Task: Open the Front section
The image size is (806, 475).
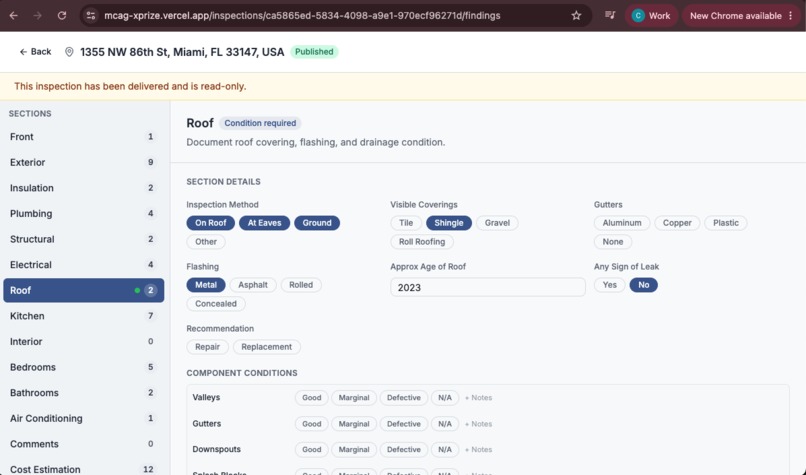Action: click(x=83, y=137)
